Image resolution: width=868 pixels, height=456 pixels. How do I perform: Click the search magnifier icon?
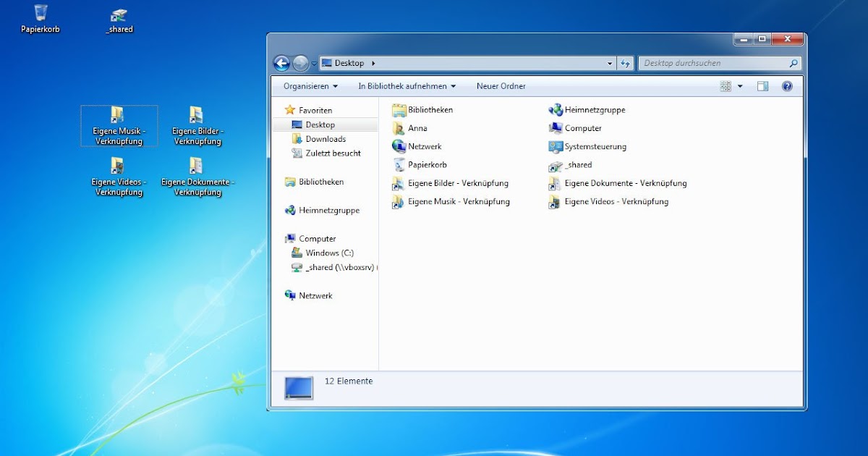(x=793, y=63)
